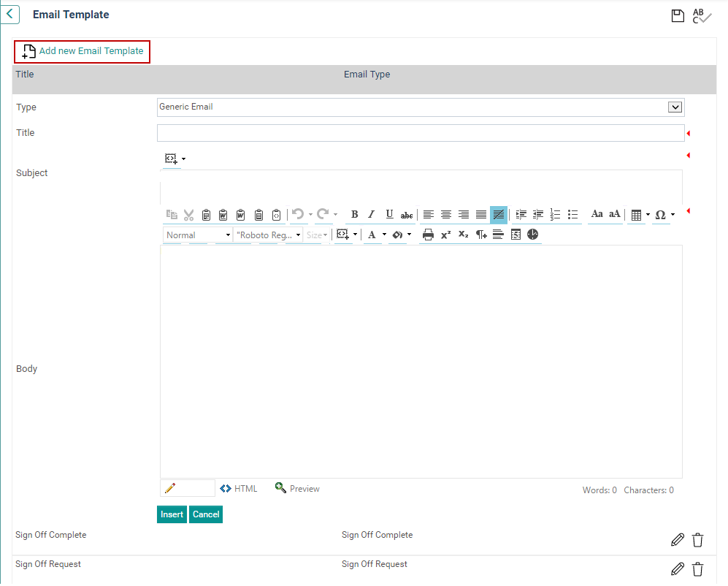The width and height of the screenshot is (728, 586).
Task: Click the Subject insert-field icon
Action: (x=171, y=159)
